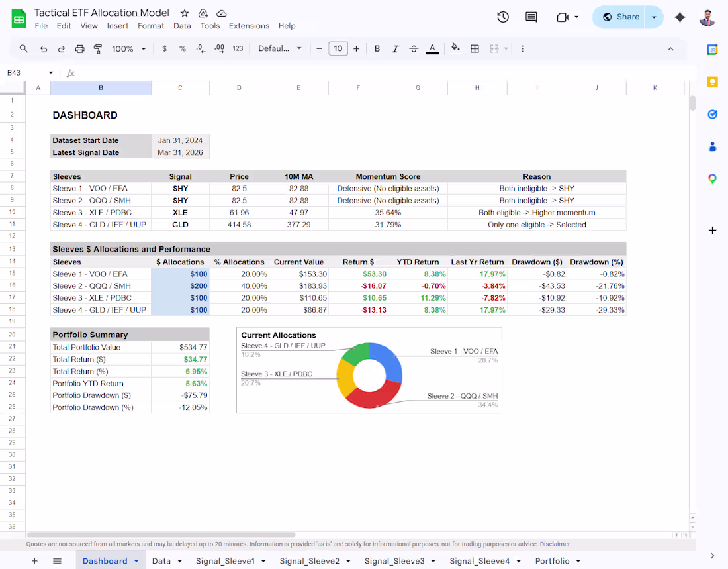Click the Share button
Viewport: 728px width, 569px height.
point(619,17)
